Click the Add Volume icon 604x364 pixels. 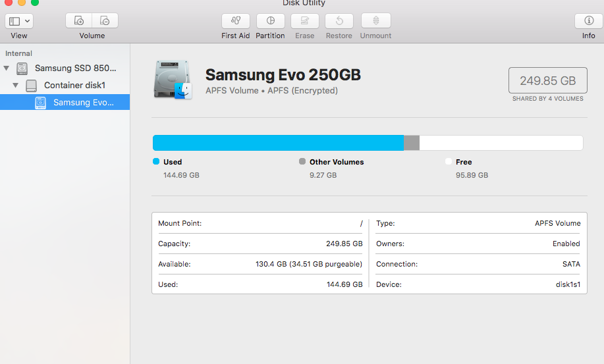tap(78, 21)
